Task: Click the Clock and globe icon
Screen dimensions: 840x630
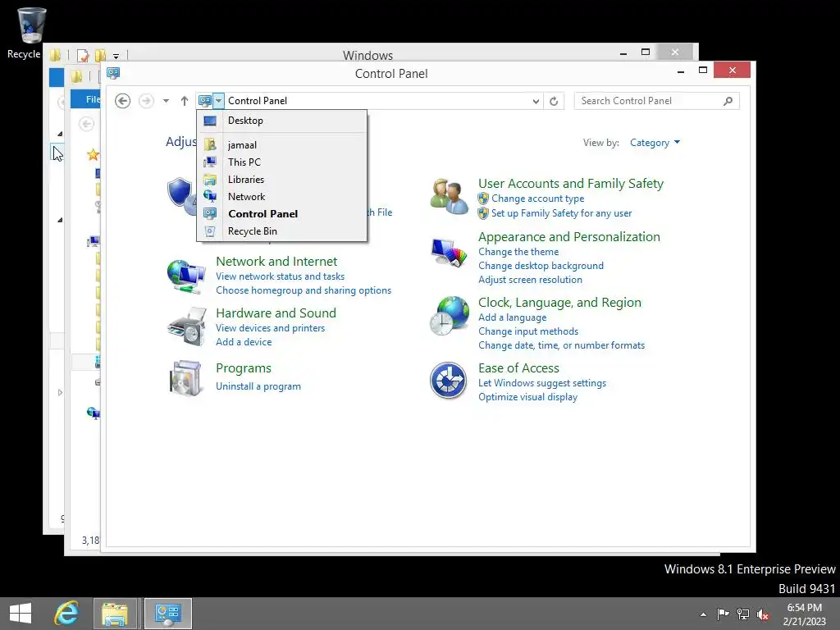Action: tap(450, 316)
